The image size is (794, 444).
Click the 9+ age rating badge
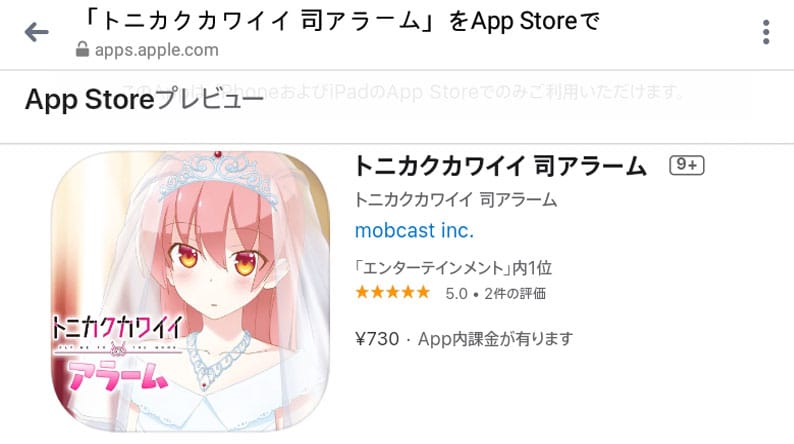tap(687, 165)
